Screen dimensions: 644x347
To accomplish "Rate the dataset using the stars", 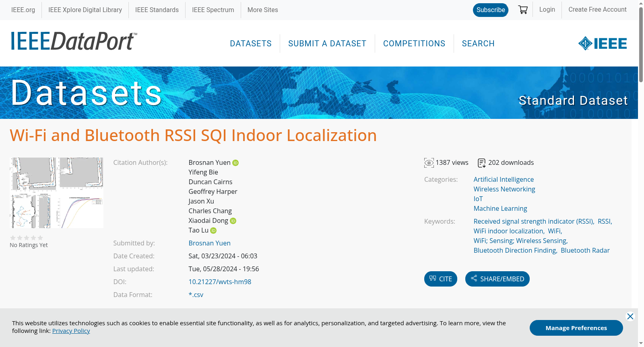I will [27, 238].
